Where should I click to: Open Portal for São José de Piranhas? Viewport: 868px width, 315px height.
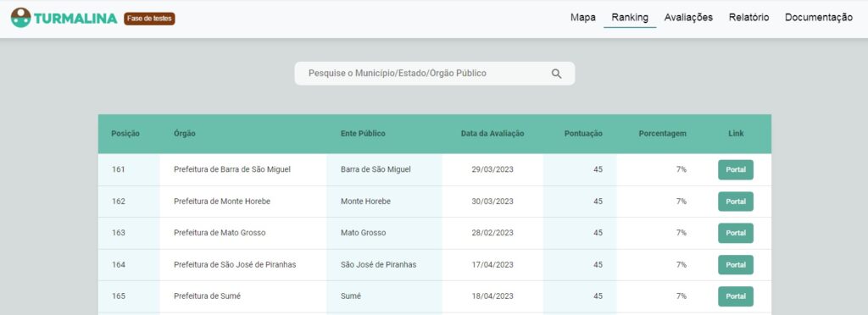click(x=736, y=265)
